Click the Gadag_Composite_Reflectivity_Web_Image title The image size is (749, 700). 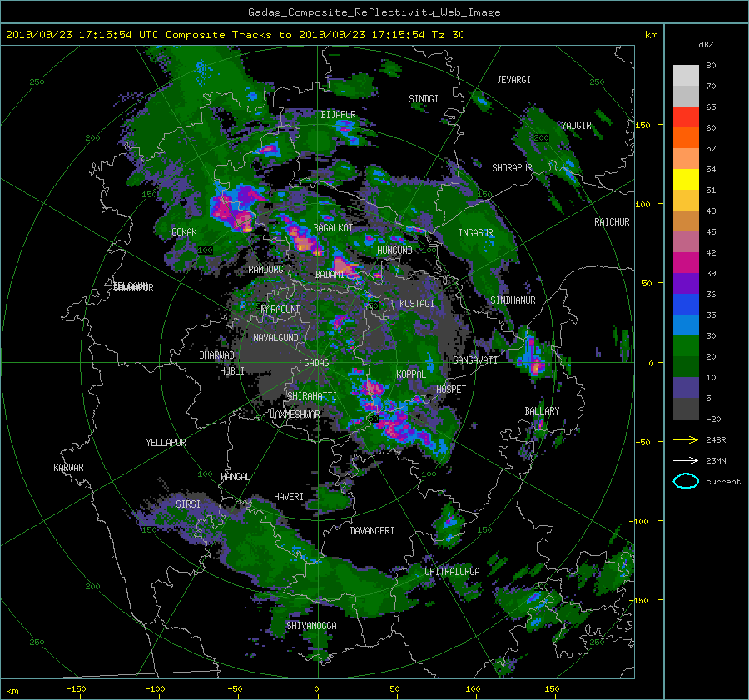pos(374,12)
